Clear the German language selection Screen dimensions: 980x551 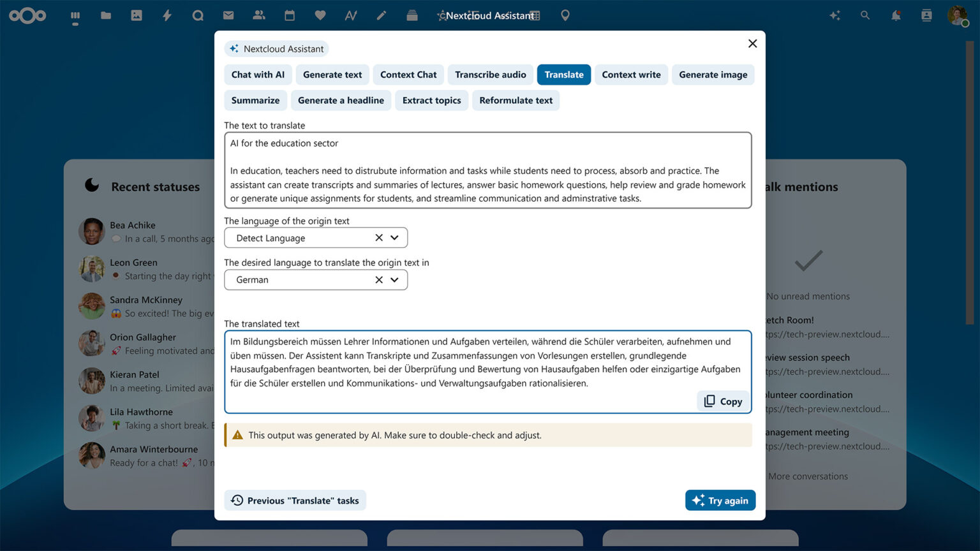point(379,279)
